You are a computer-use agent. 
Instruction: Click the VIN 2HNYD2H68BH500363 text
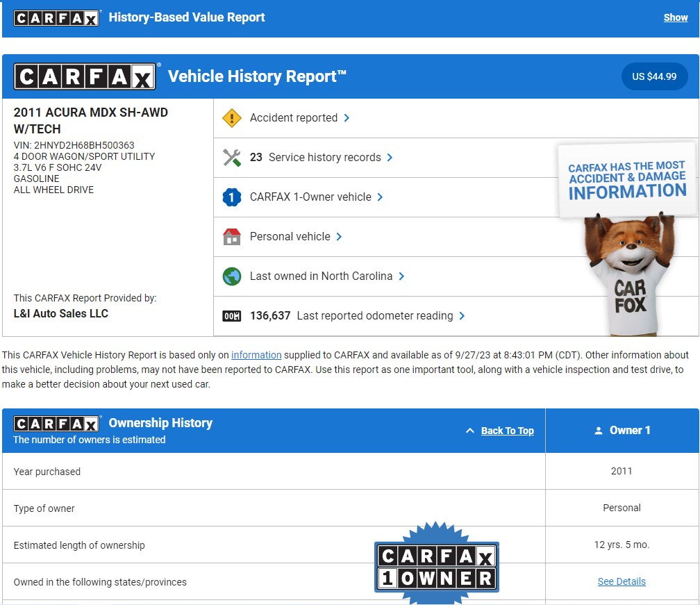74,145
